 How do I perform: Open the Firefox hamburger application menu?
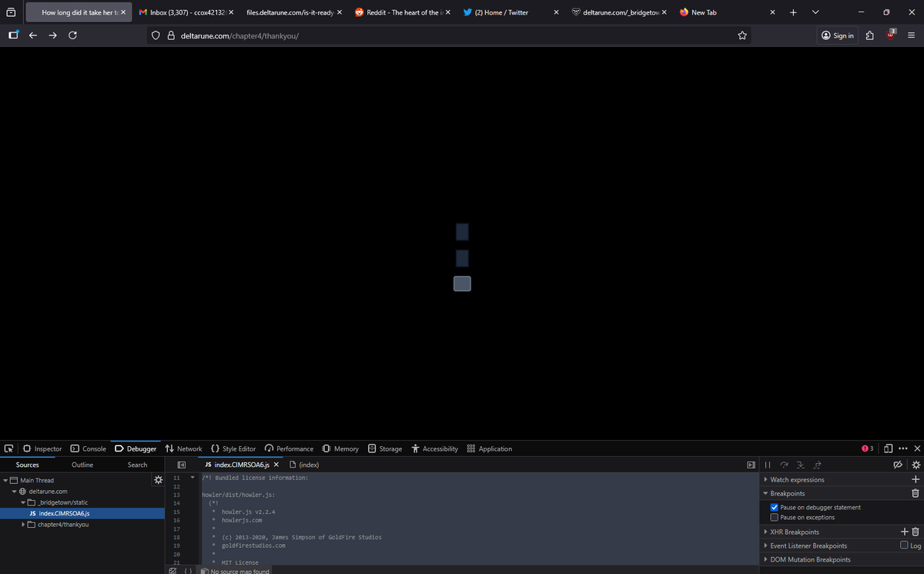[x=911, y=35]
